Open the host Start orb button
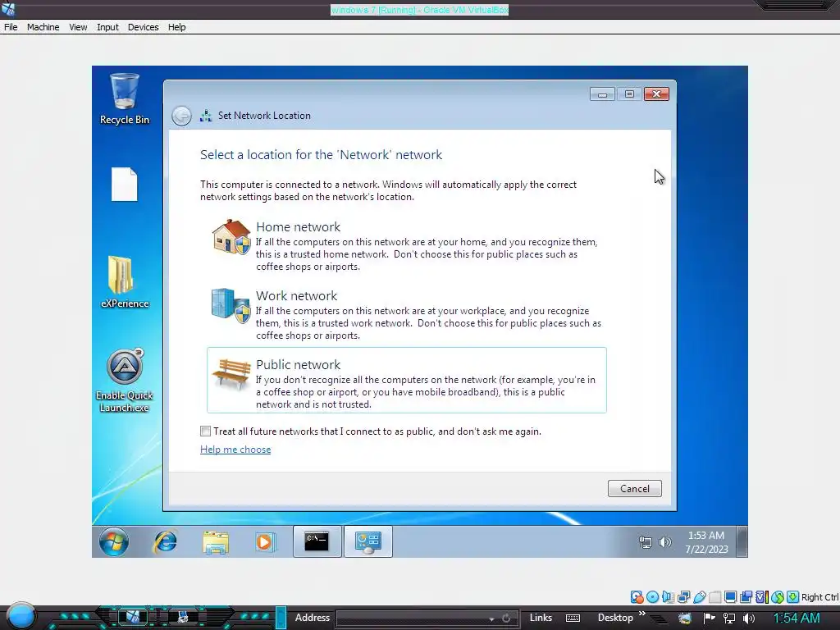This screenshot has height=630, width=840. (x=21, y=616)
